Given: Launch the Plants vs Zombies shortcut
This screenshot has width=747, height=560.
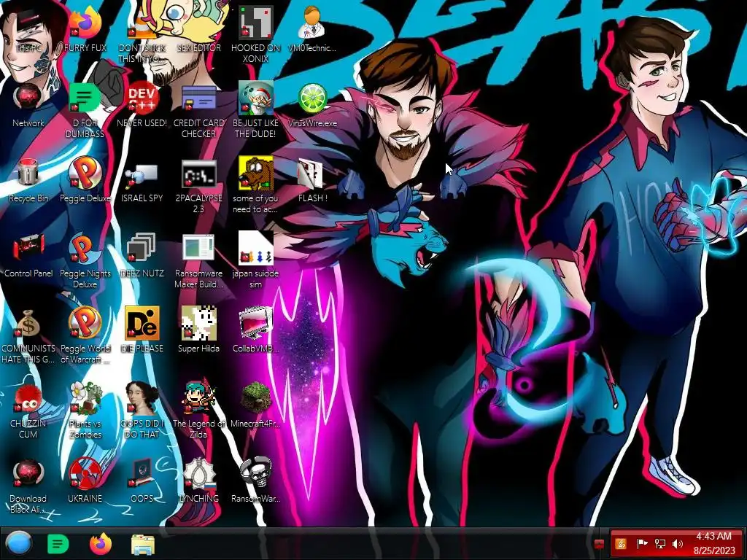Looking at the screenshot, I should click(85, 411).
